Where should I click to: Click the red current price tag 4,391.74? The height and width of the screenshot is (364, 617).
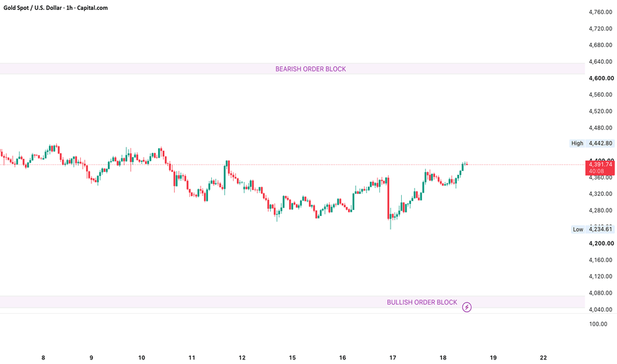click(600, 167)
